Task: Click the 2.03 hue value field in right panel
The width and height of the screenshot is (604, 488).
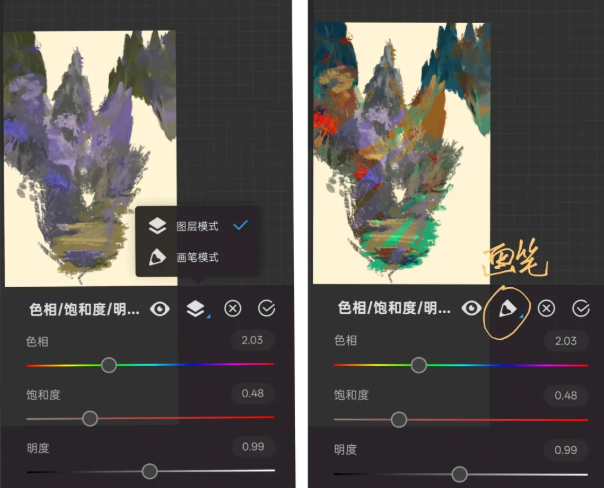Action: 565,342
